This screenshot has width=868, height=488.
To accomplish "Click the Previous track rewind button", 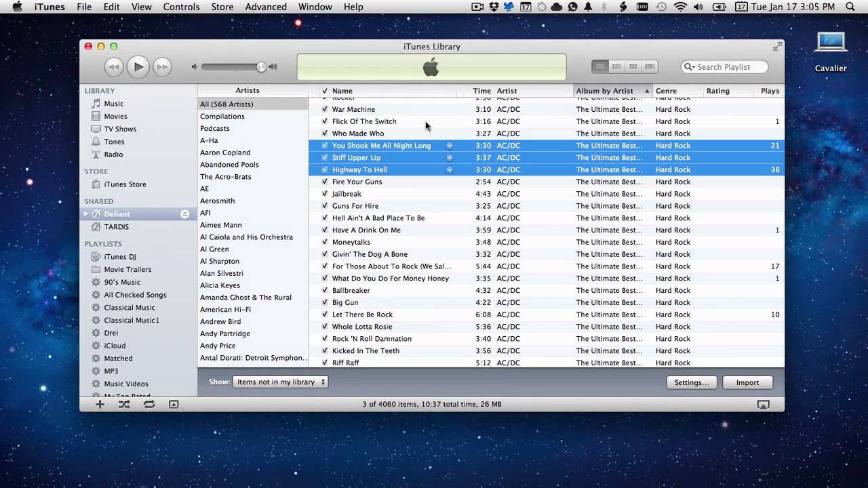I will coord(114,66).
